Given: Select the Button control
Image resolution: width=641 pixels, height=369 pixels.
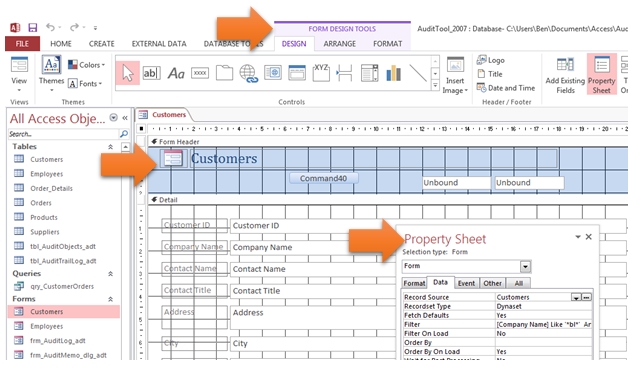Looking at the screenshot, I should [200, 73].
